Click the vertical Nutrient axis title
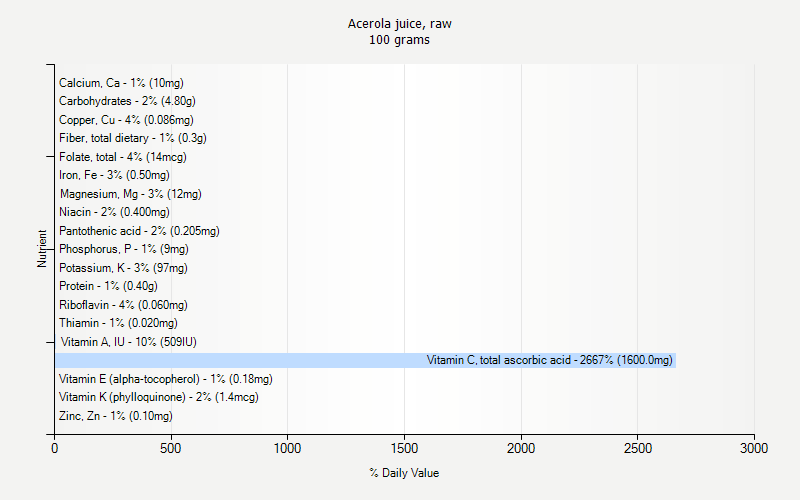 [x=42, y=248]
